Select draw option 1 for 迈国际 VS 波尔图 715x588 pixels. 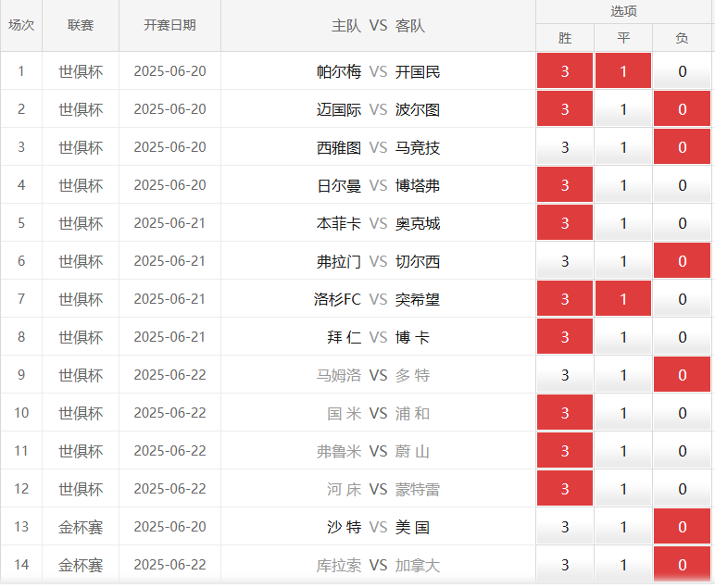click(623, 108)
